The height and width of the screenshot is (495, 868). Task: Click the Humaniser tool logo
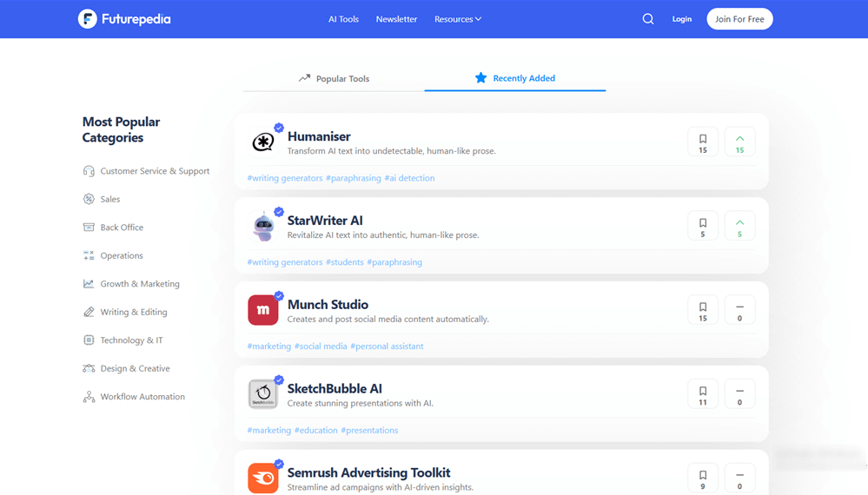263,142
